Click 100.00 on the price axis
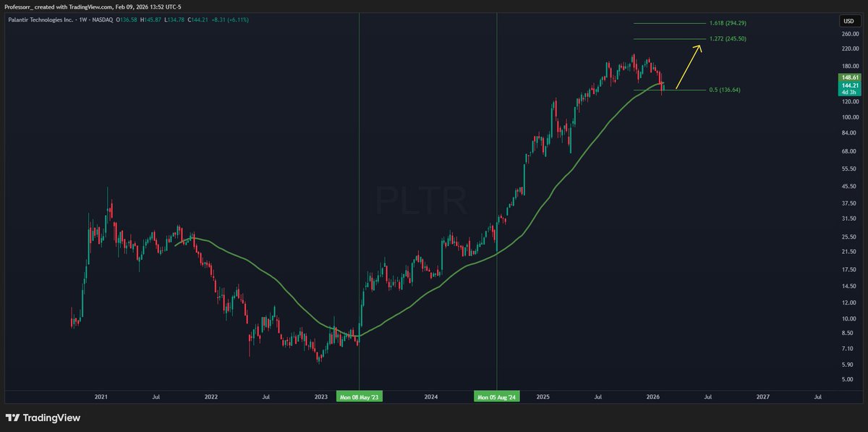Image resolution: width=868 pixels, height=432 pixels. (x=850, y=117)
